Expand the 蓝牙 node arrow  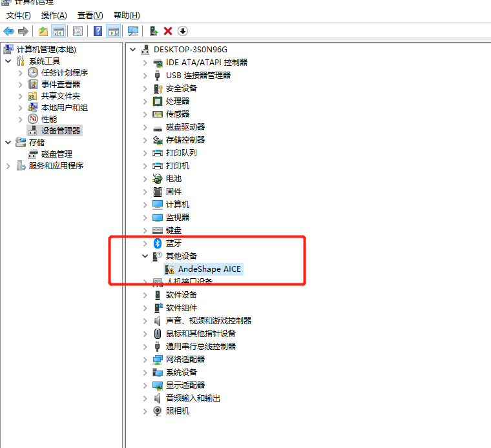(145, 243)
